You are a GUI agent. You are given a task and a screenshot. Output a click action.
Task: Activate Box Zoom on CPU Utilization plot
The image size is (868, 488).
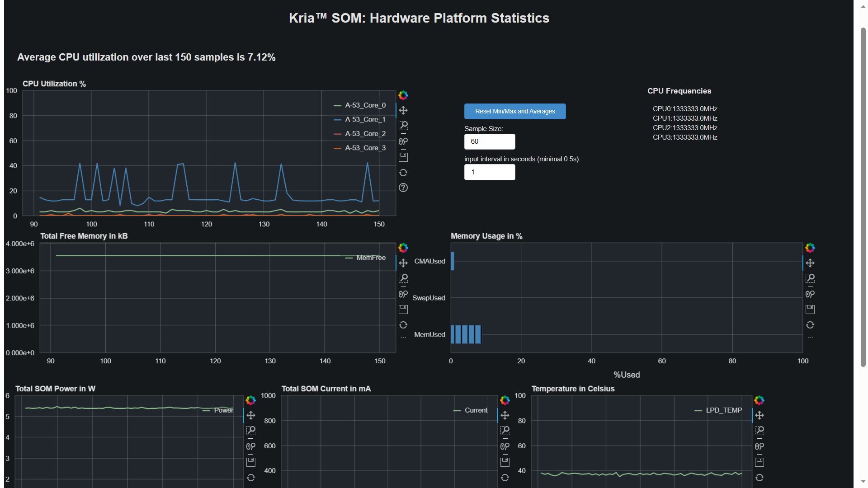tap(403, 126)
